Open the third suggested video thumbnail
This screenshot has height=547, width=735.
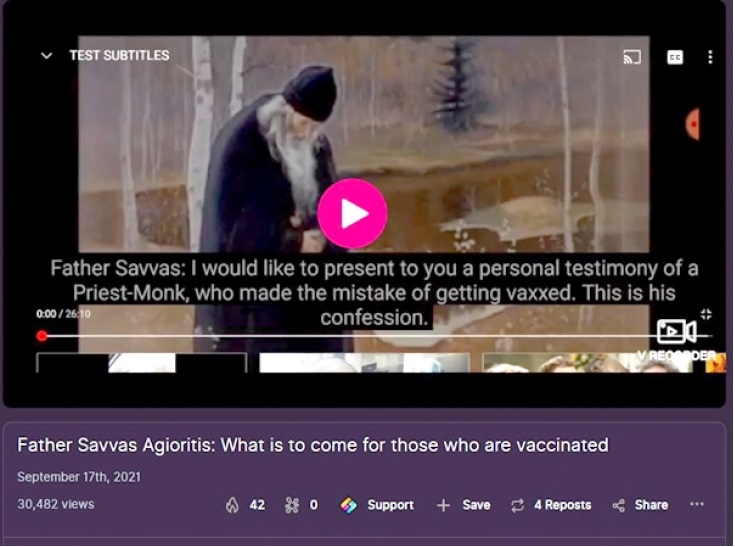tap(604, 363)
